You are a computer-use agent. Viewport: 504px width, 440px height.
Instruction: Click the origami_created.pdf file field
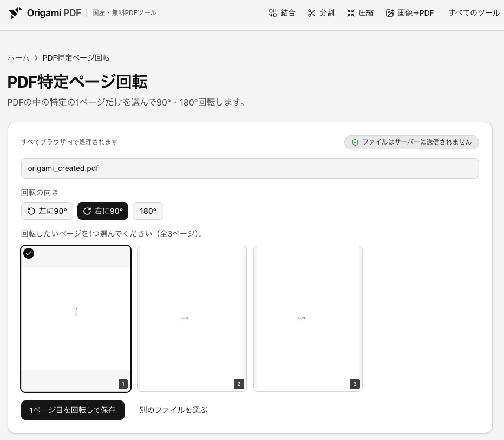pyautogui.click(x=250, y=168)
